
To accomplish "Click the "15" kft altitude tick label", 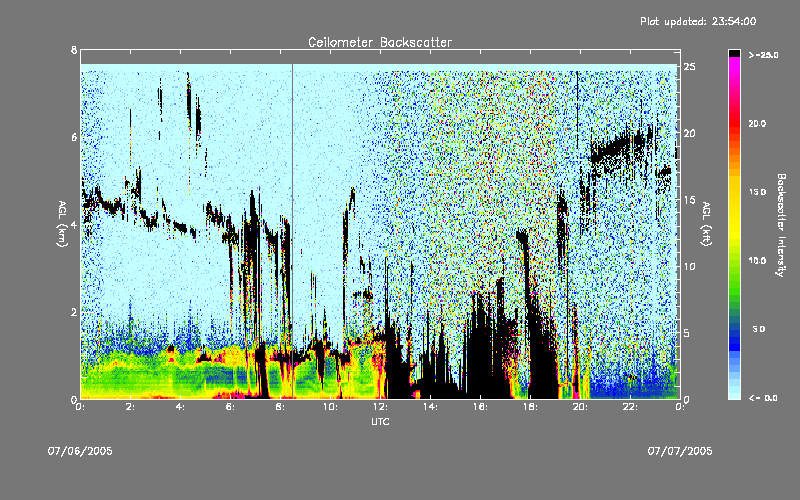I will [x=689, y=200].
